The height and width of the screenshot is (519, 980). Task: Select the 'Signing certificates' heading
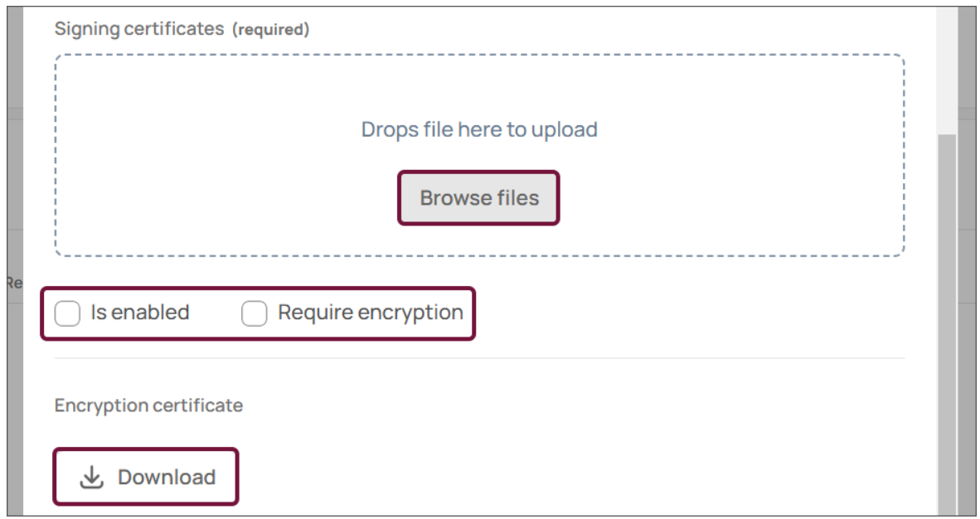pos(139,29)
